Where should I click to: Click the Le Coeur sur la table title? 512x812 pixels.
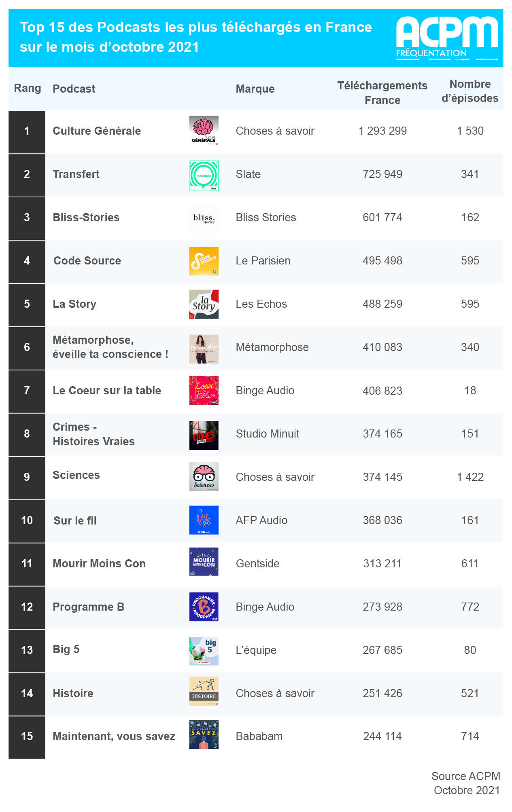(x=107, y=391)
